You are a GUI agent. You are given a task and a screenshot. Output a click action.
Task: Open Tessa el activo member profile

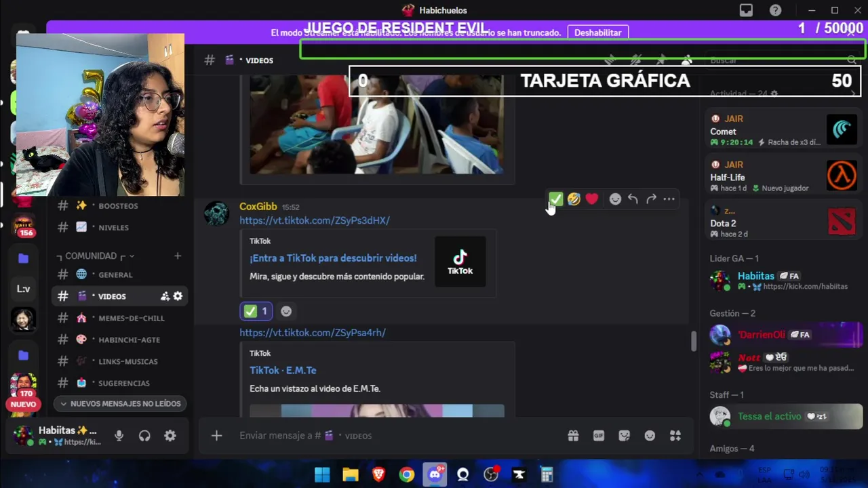[x=784, y=416]
